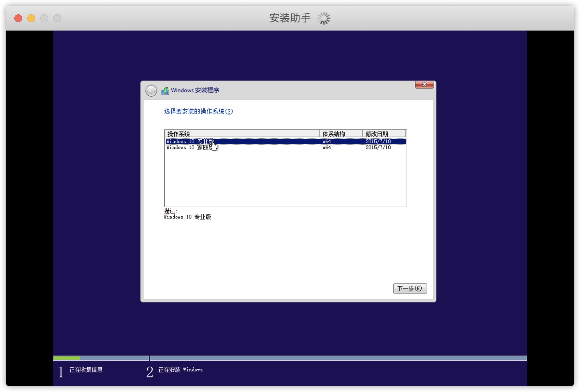Click the 操作系统 column header
The image size is (580, 392).
coord(242,134)
